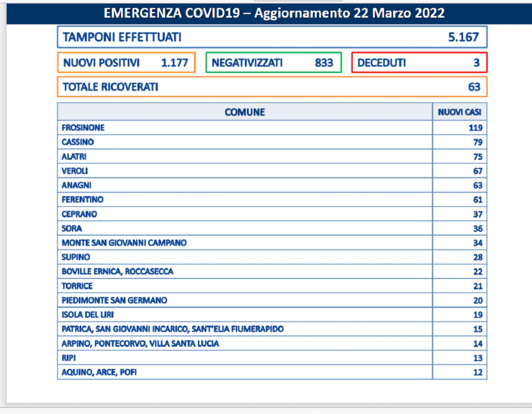Click the red DECEDUTI box
532x414 pixels.
419,63
